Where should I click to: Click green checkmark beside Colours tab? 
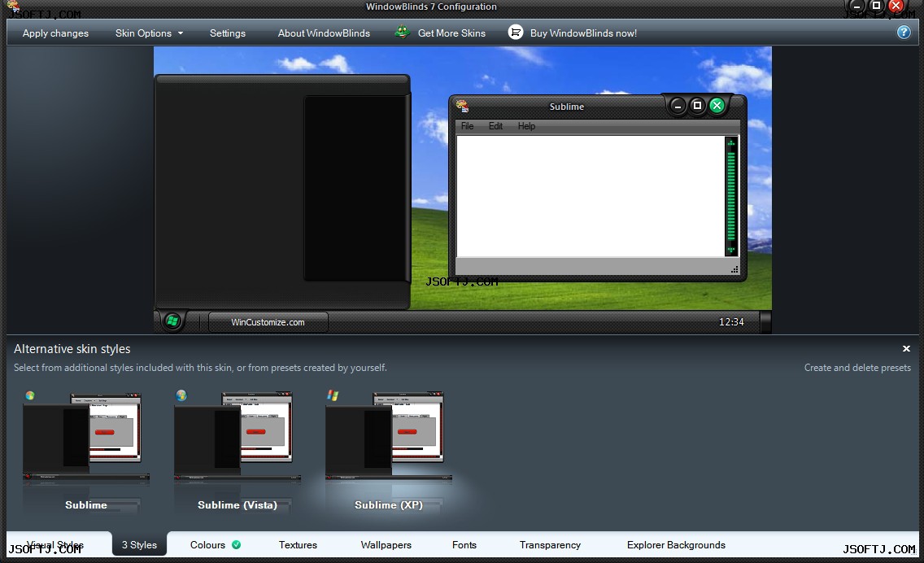pyautogui.click(x=237, y=545)
